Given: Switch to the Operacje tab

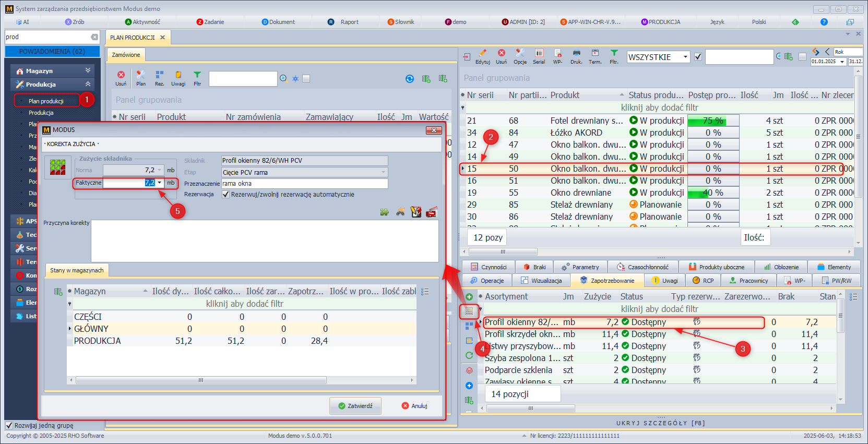Looking at the screenshot, I should [487, 281].
